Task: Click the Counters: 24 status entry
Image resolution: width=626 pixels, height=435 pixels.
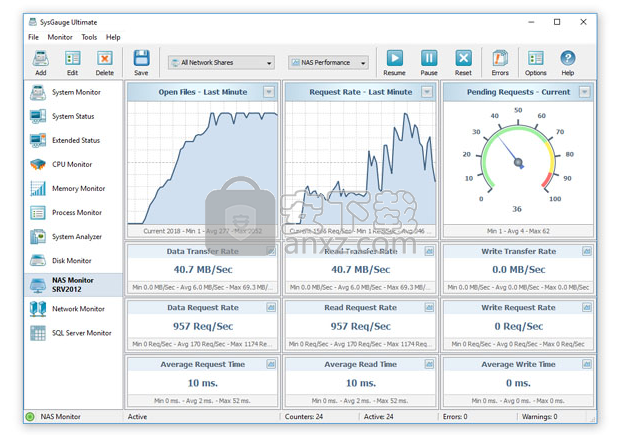Action: [304, 417]
